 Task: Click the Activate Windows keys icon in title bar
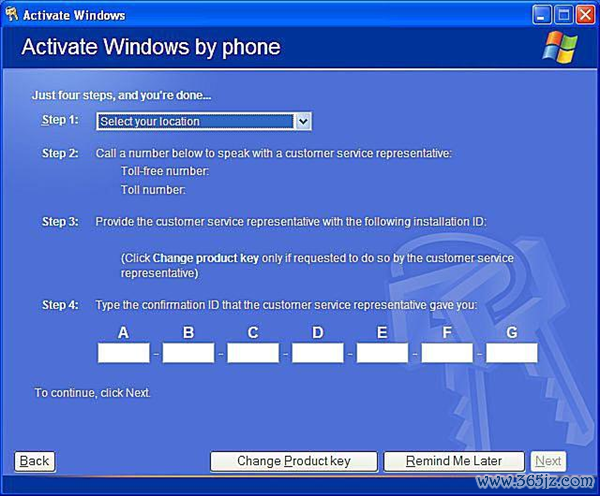click(x=12, y=15)
